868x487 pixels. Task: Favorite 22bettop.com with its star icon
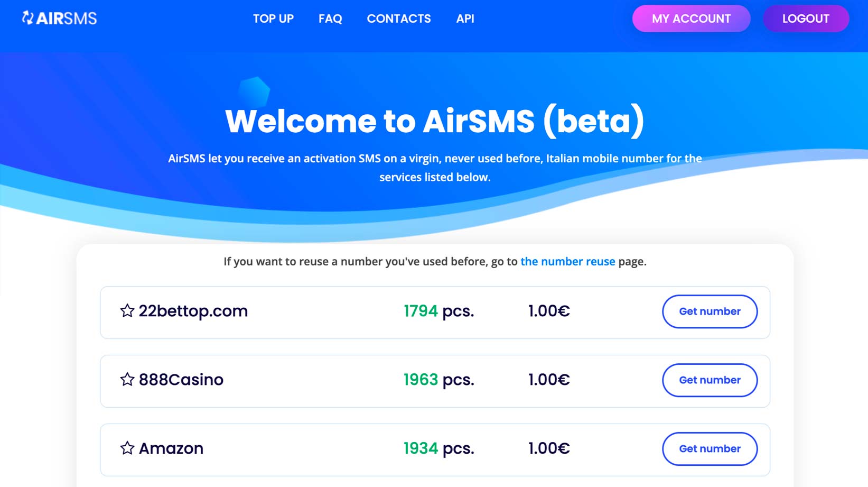click(x=127, y=311)
